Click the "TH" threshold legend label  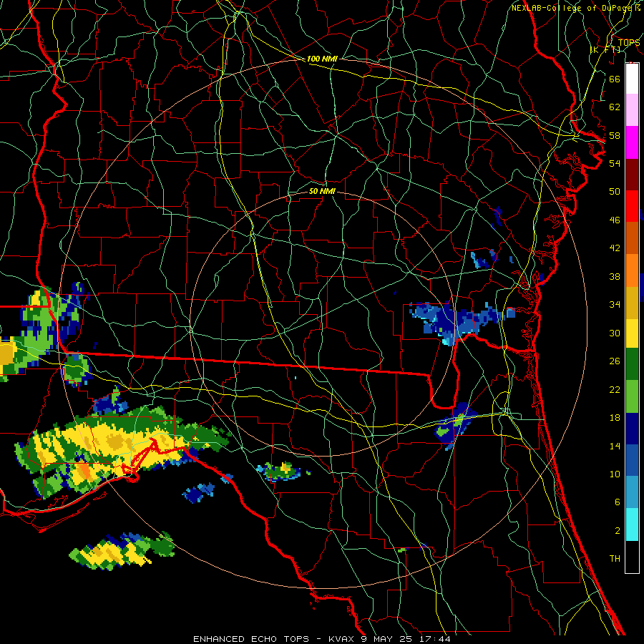[x=615, y=559]
